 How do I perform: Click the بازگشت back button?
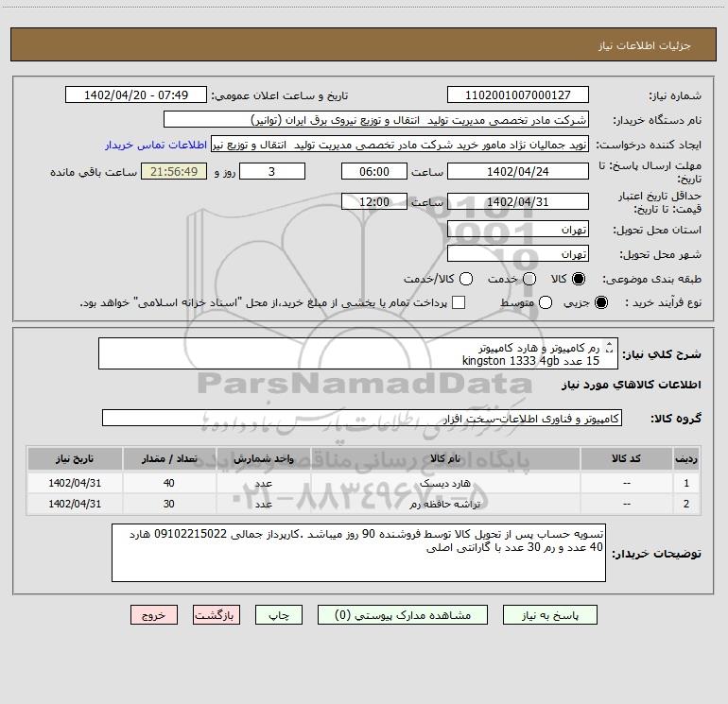coord(217,615)
